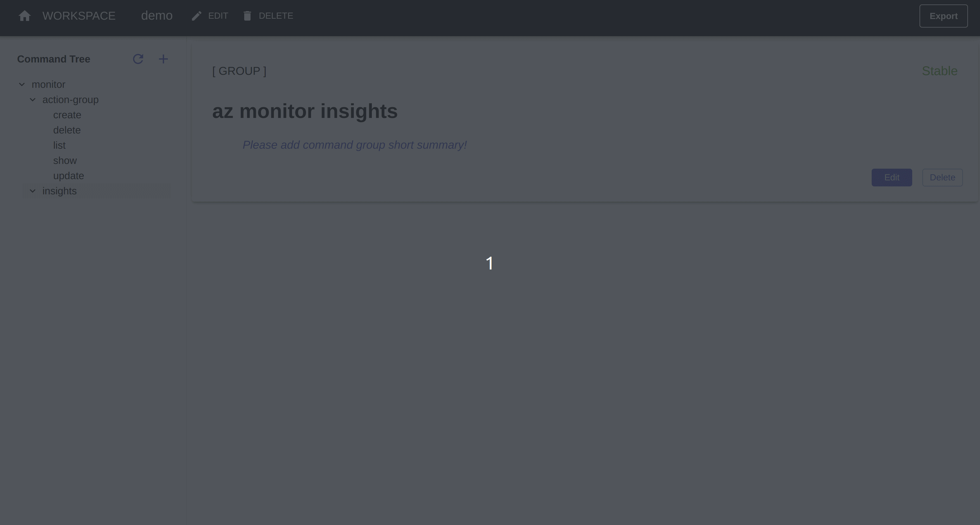
Task: Select the show command under action-group
Action: [65, 160]
